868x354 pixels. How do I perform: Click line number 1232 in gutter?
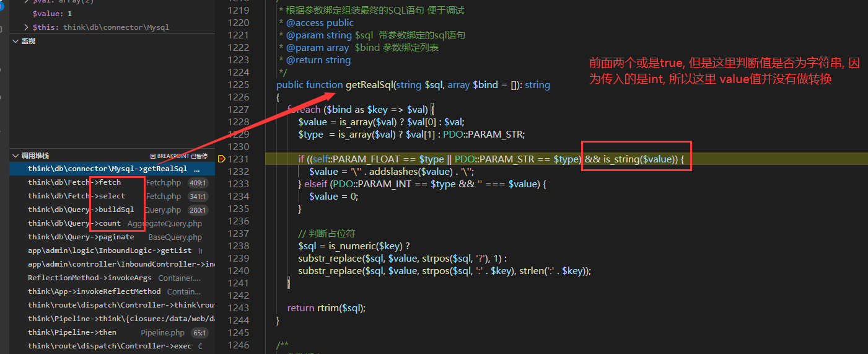pyautogui.click(x=238, y=172)
